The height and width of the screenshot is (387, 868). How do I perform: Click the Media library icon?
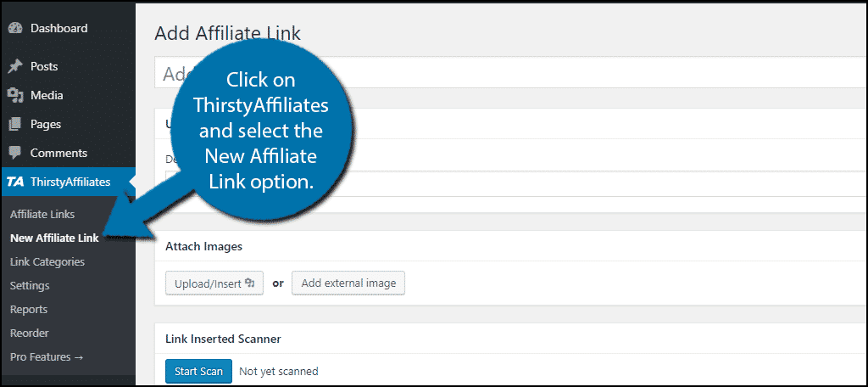point(15,95)
